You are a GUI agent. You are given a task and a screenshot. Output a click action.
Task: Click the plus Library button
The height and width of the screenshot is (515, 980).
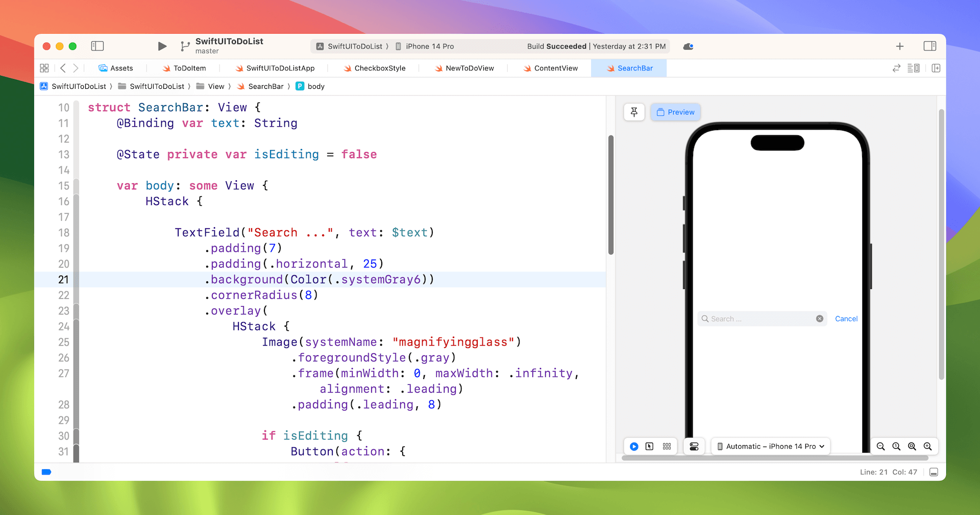pyautogui.click(x=900, y=46)
